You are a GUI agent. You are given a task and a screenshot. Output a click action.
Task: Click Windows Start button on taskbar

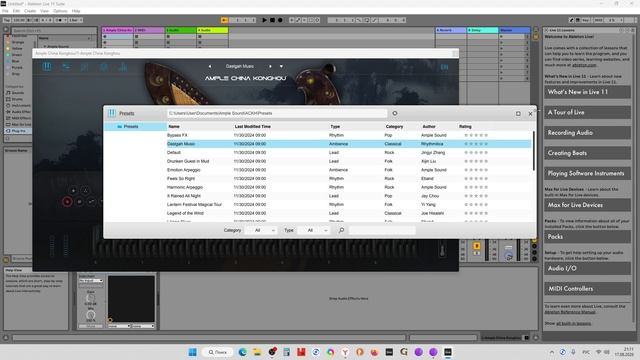coord(192,352)
